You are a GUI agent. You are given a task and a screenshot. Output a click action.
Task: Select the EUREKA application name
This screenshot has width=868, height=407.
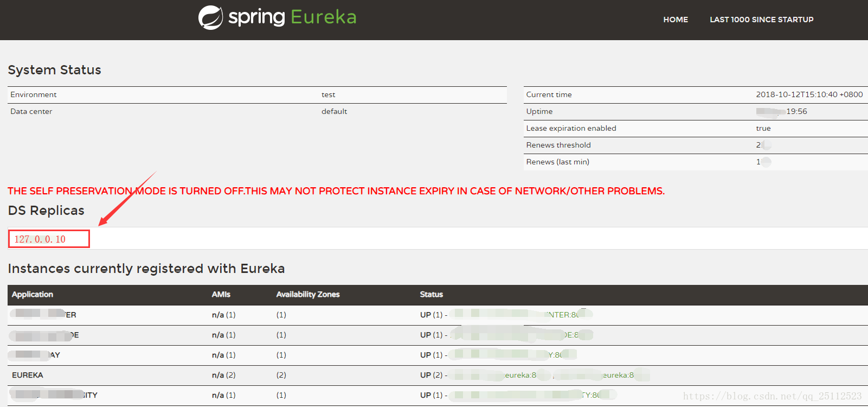click(x=28, y=375)
